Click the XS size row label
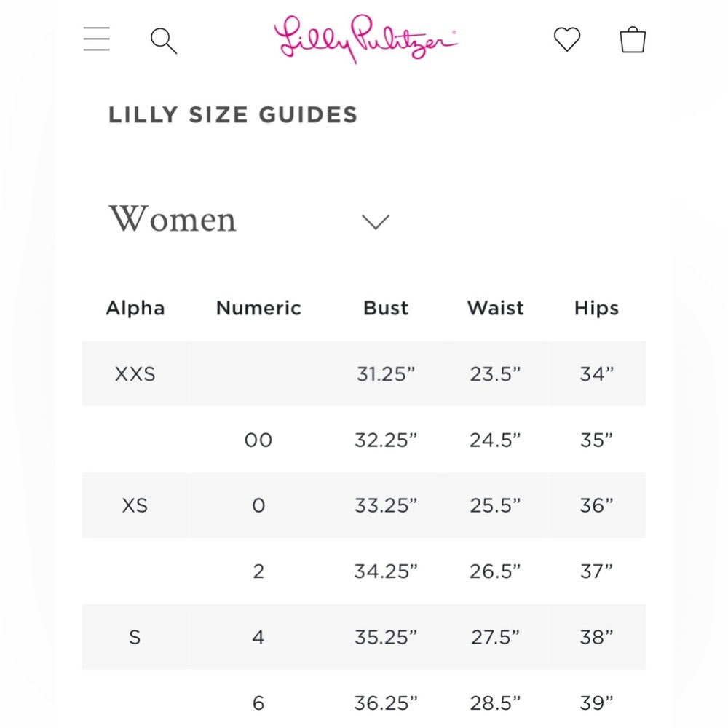Image resolution: width=728 pixels, height=728 pixels. click(135, 506)
